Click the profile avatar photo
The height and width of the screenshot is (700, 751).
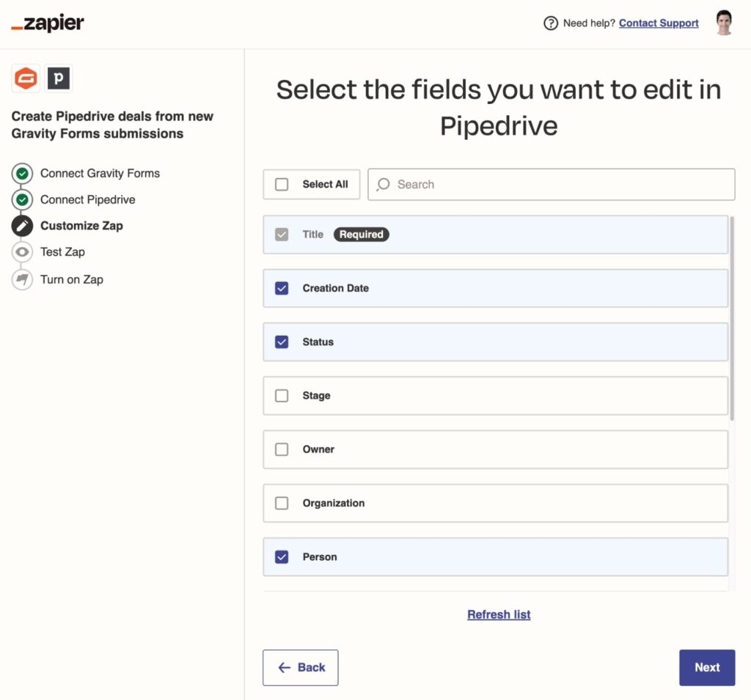tap(723, 22)
